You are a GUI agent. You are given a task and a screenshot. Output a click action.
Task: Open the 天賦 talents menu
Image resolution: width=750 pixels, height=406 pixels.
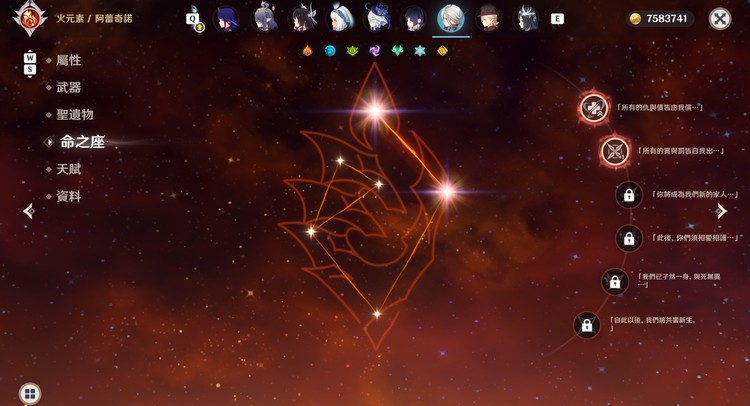68,169
